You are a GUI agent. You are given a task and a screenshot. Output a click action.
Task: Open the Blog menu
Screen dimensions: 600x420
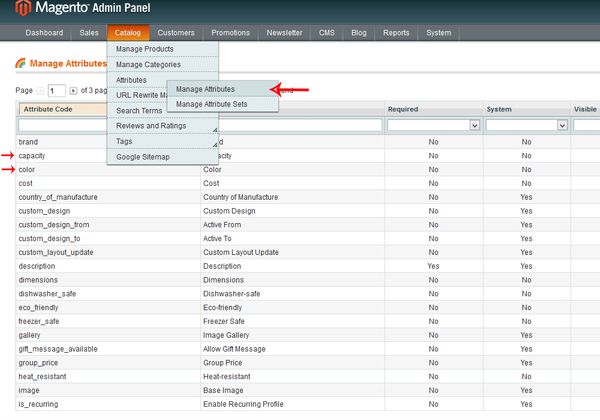click(359, 33)
